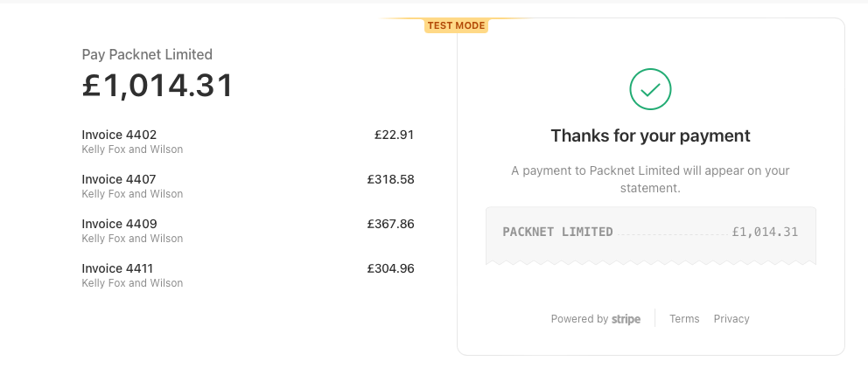Screen dimensions: 868x375
Task: Click the £22.91 invoice amount
Action: coord(394,135)
